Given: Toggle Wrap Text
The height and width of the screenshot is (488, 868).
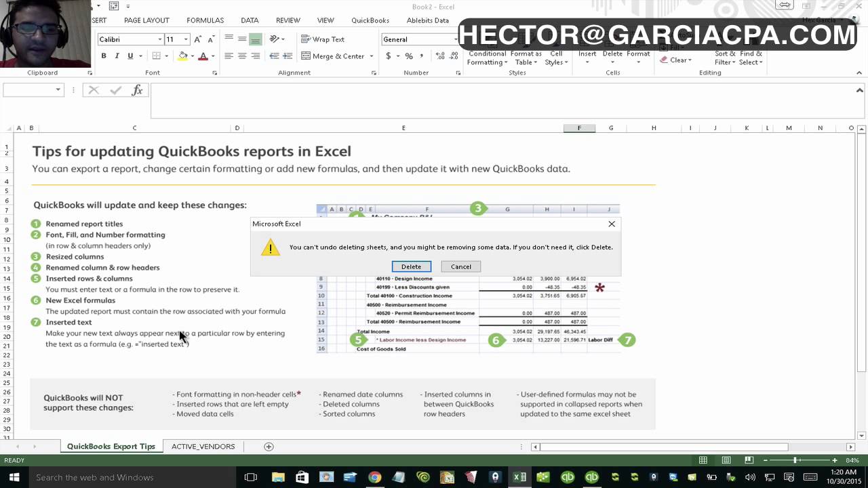Looking at the screenshot, I should point(323,39).
